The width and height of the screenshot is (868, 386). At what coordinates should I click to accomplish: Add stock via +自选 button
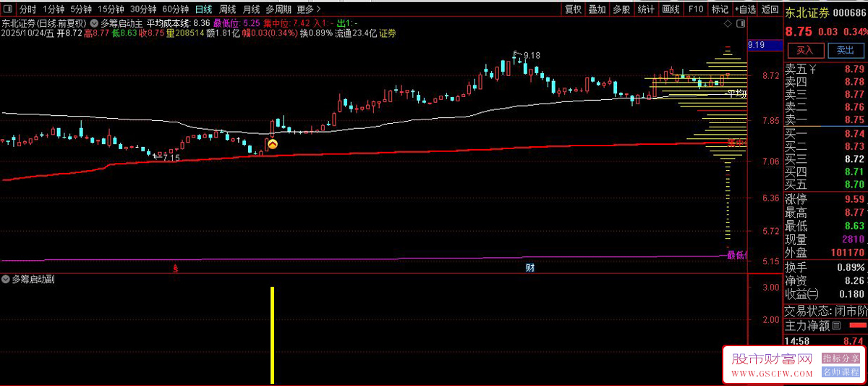tap(745, 9)
